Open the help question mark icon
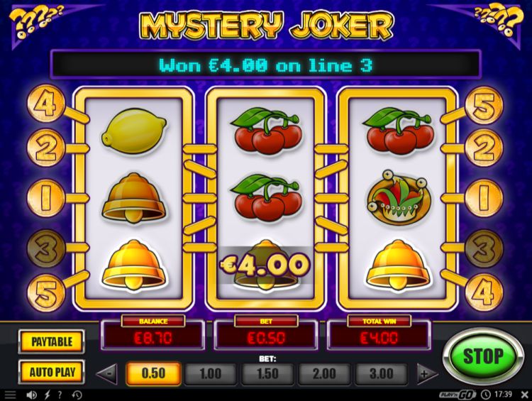This screenshot has width=532, height=401. [x=60, y=395]
